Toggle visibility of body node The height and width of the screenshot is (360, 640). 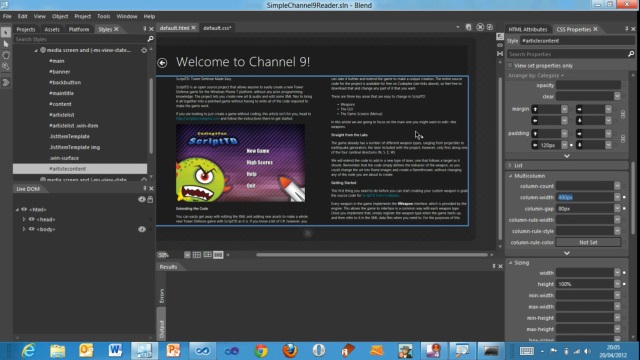[31, 229]
